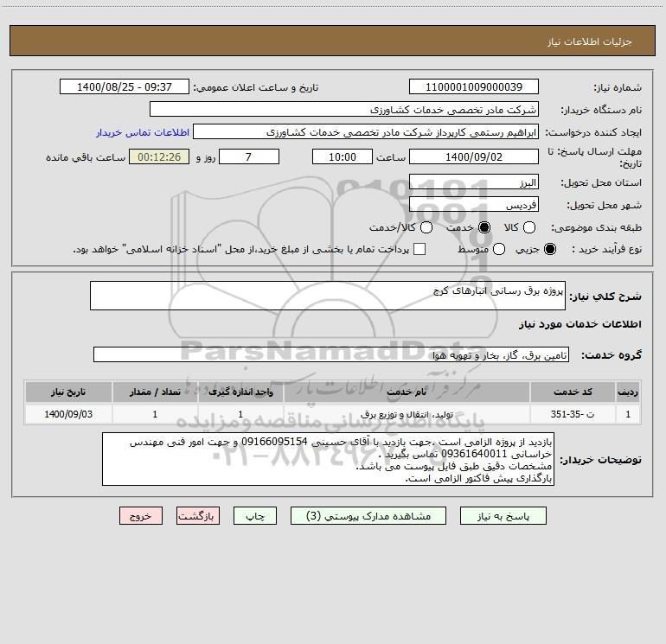Click the شماره نیاز field 1100001009000039
Viewport: 666px width, 644px height.
pos(474,86)
